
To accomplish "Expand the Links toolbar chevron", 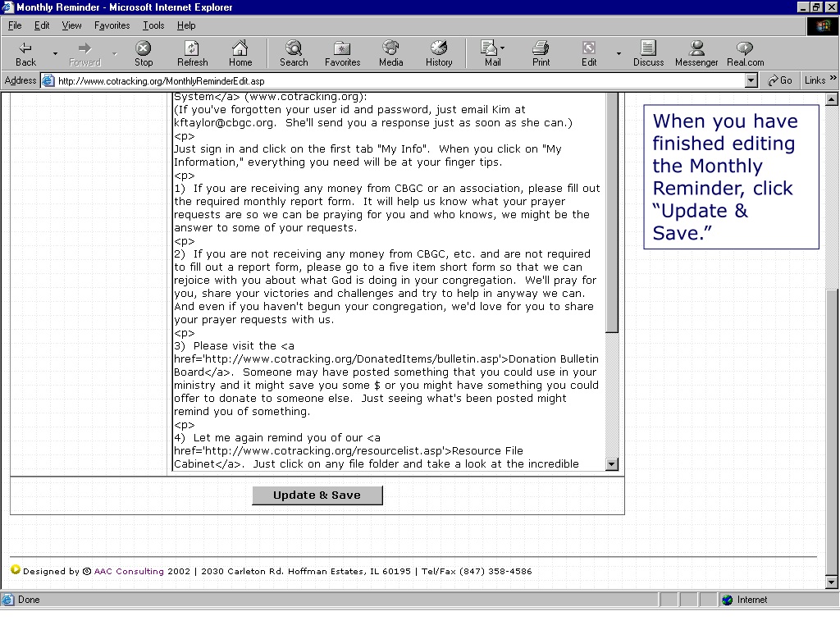I will click(x=833, y=78).
